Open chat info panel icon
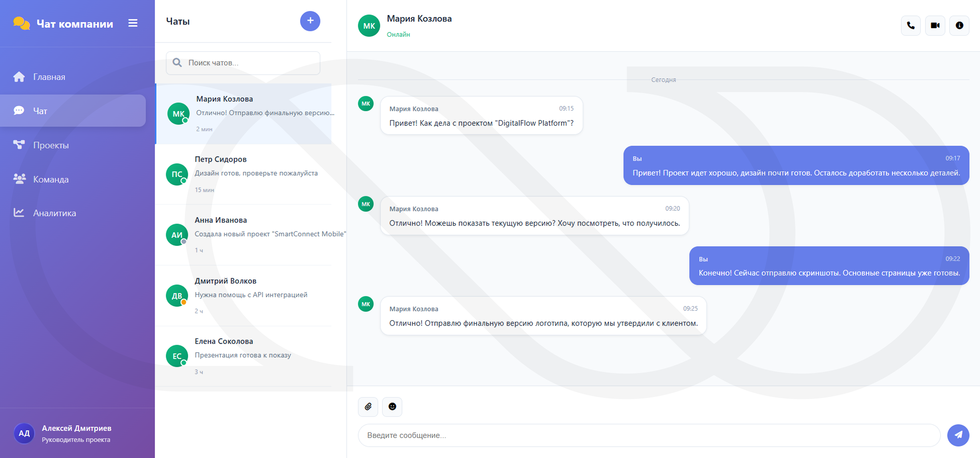The height and width of the screenshot is (458, 980). (x=959, y=26)
